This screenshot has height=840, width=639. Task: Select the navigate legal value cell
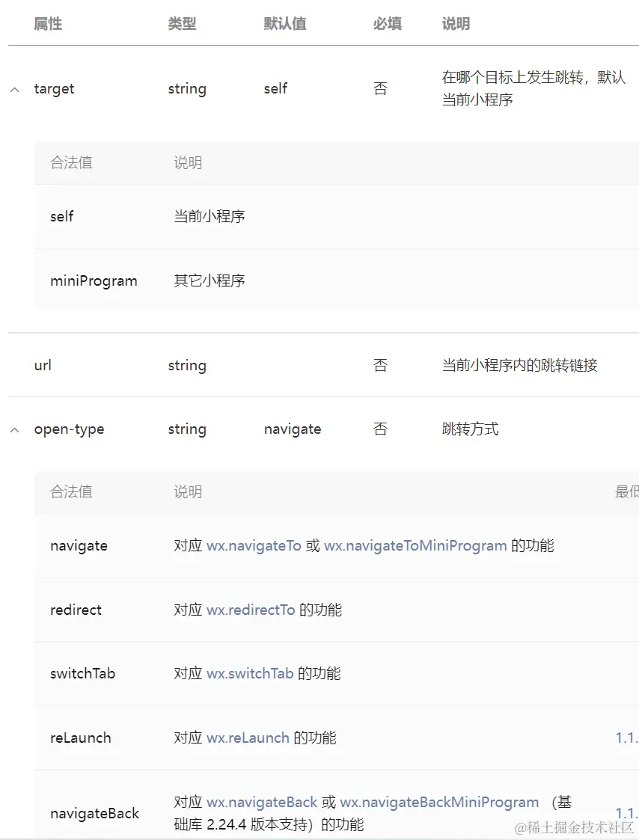pos(79,546)
